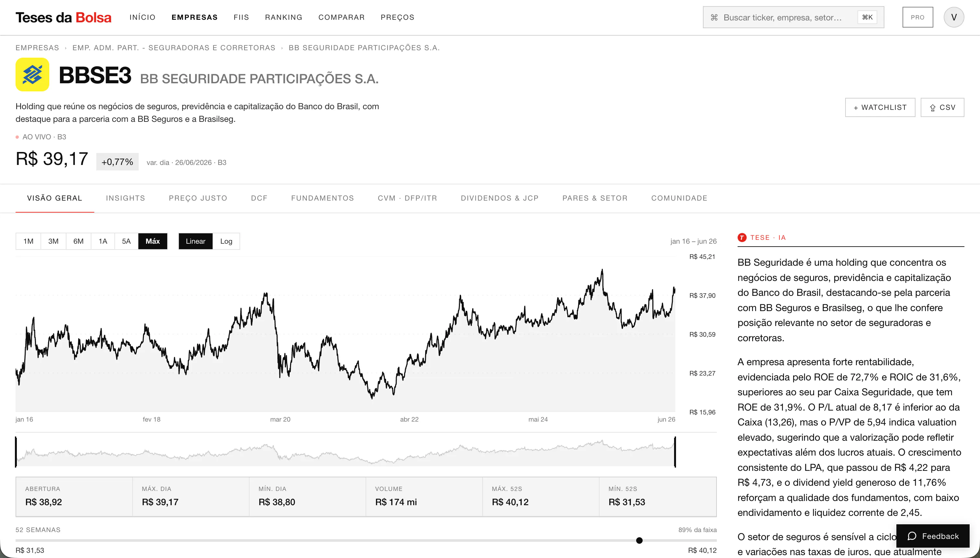Open Ranking navigation item
The width and height of the screenshot is (980, 558).
click(284, 17)
